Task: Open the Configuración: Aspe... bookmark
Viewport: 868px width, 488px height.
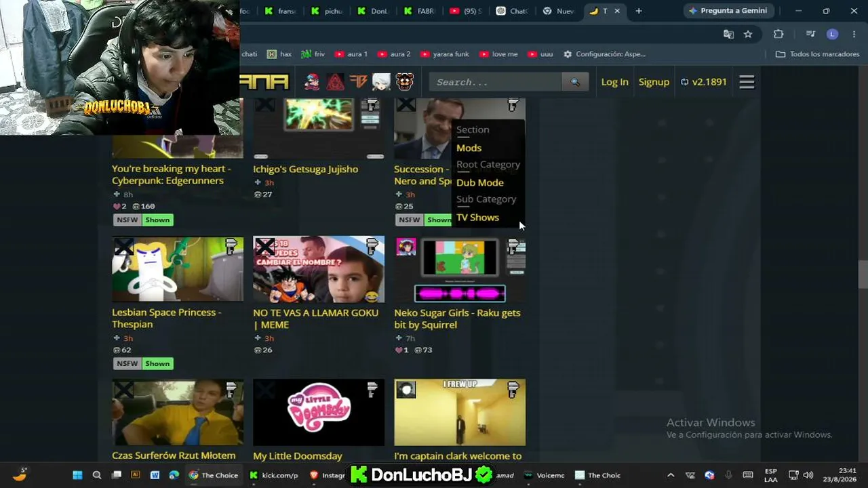Action: [604, 54]
